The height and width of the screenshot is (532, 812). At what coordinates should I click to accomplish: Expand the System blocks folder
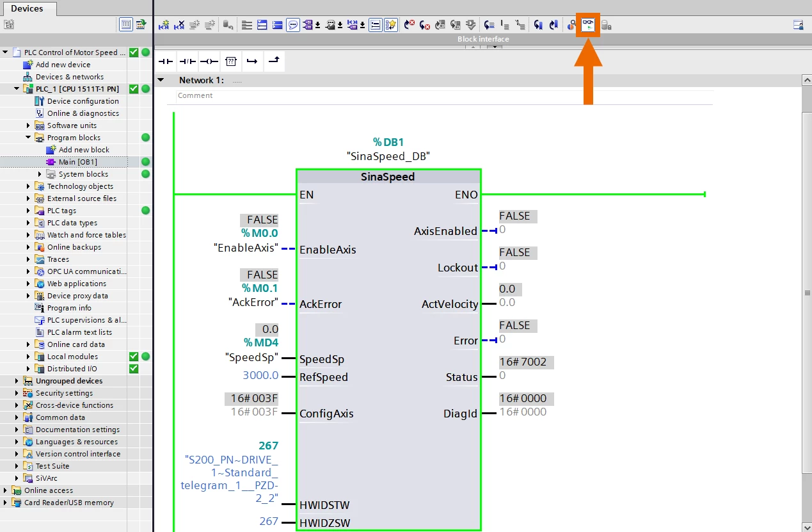click(x=40, y=174)
